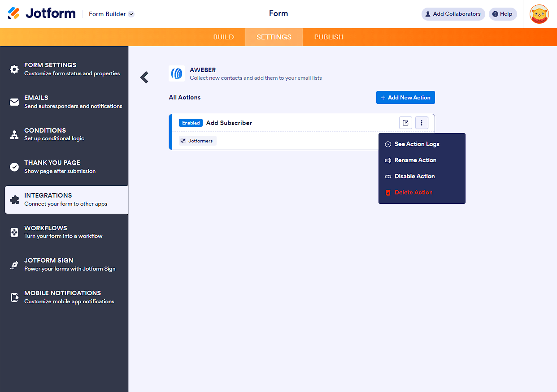557x392 pixels.
Task: Click the Mobile Notifications phone icon
Action: click(x=14, y=297)
